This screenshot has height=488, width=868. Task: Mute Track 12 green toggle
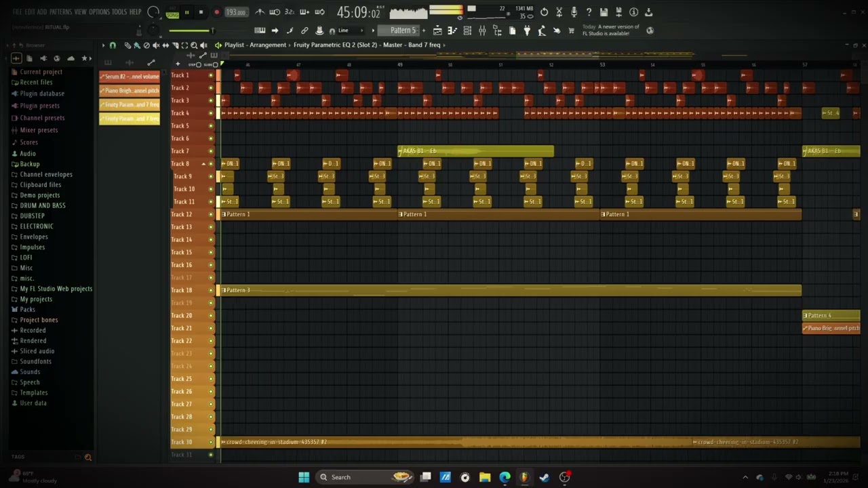(211, 214)
